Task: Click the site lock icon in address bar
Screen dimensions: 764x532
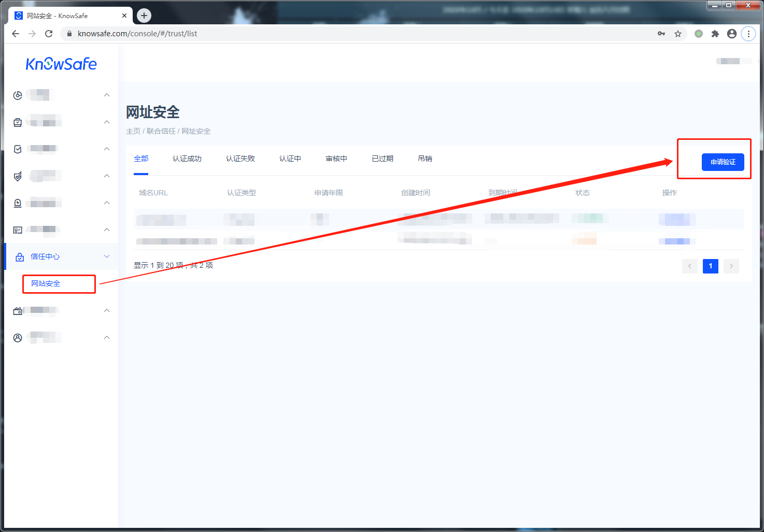Action: coord(69,34)
